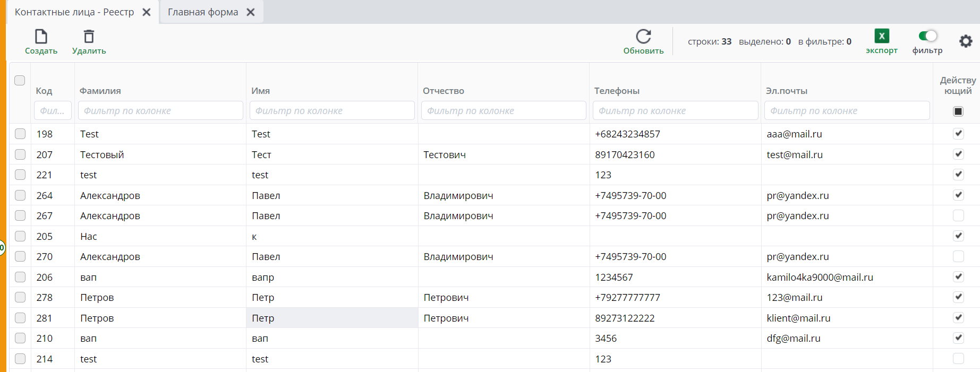Click the Обновить refresh icon
The width and height of the screenshot is (980, 372).
coord(643,37)
